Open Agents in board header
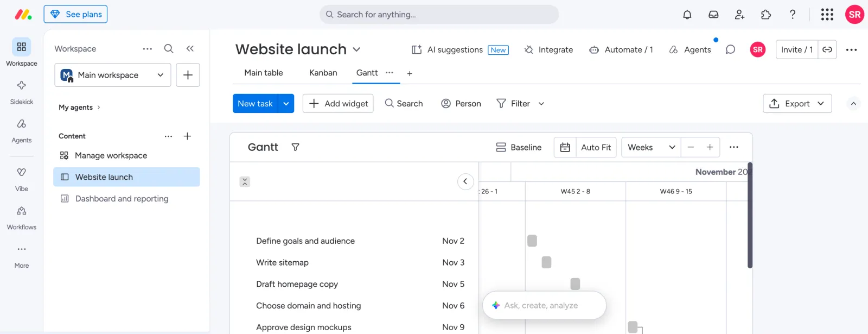868x334 pixels. (x=690, y=49)
